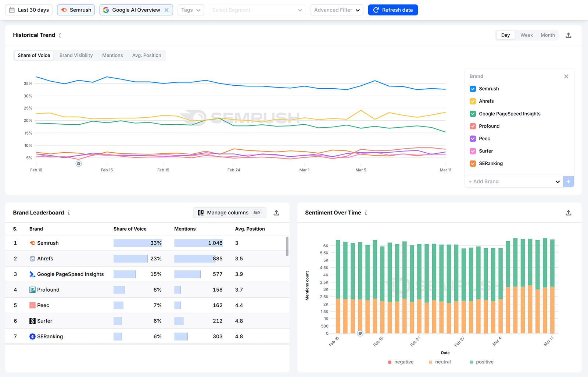The image size is (588, 377).
Task: Click the Refresh data button
Action: (x=393, y=10)
